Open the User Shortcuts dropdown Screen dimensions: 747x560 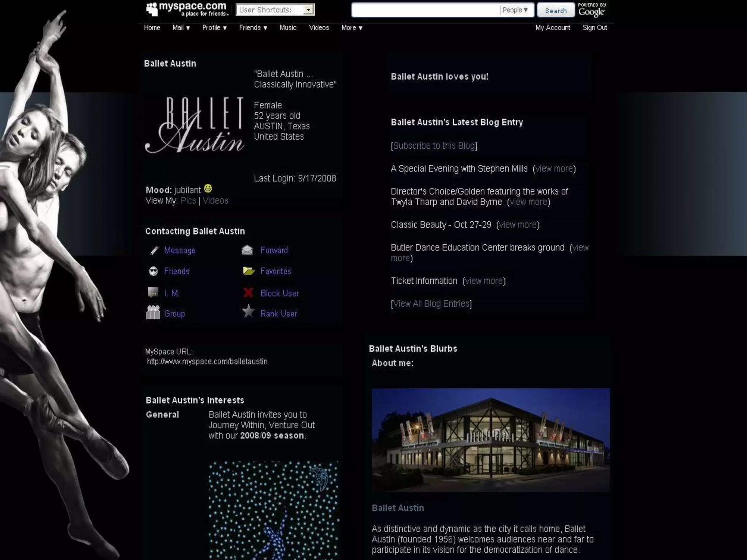(275, 10)
